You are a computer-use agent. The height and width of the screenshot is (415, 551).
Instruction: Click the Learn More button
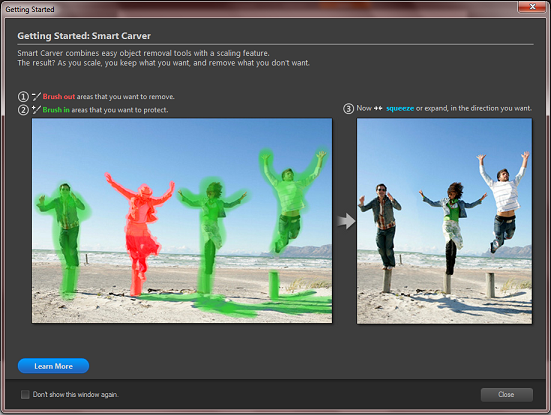pyautogui.click(x=53, y=366)
